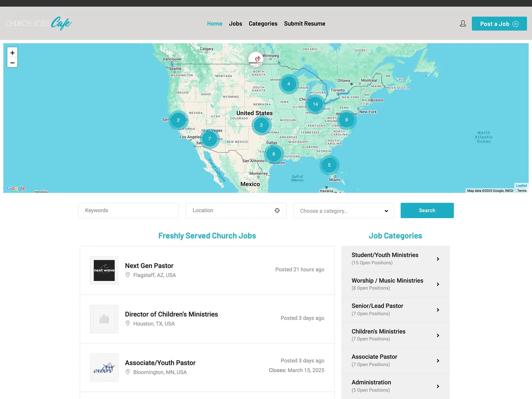Zoom out on the map
This screenshot has height=399, width=532.
[12, 63]
